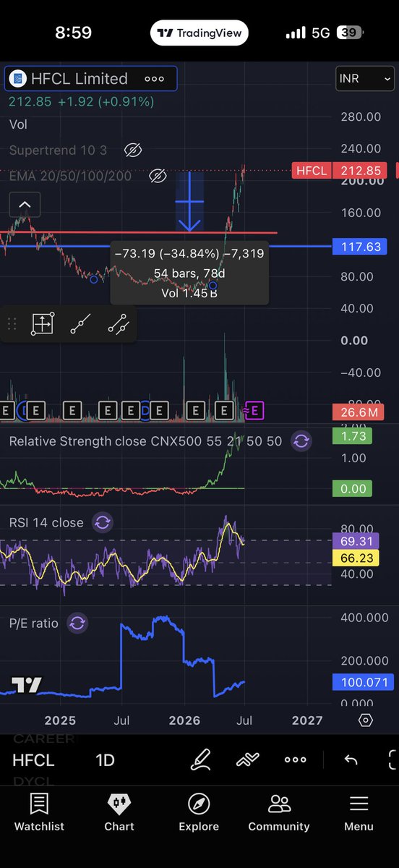Enter fullscreen via corner bracket icon

(x=392, y=760)
